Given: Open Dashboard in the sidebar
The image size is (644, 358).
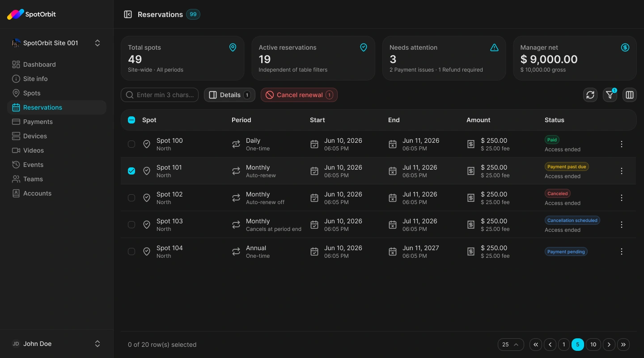Looking at the screenshot, I should tap(57, 64).
